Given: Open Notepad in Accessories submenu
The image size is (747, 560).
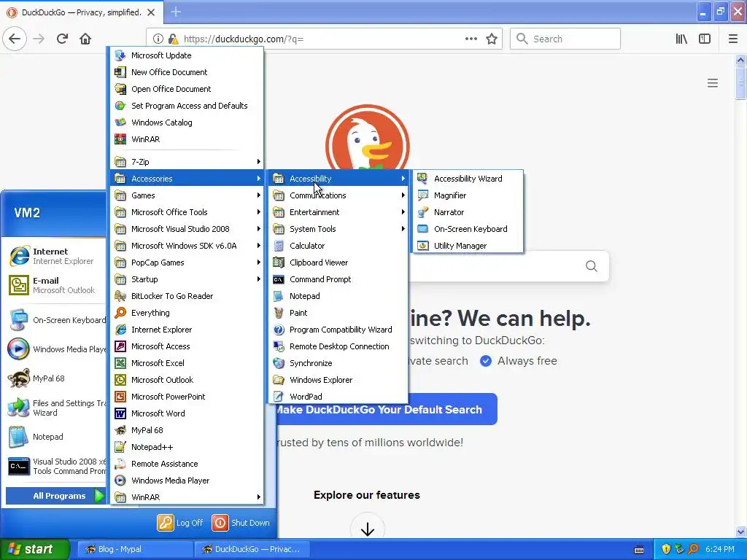Looking at the screenshot, I should click(338, 296).
